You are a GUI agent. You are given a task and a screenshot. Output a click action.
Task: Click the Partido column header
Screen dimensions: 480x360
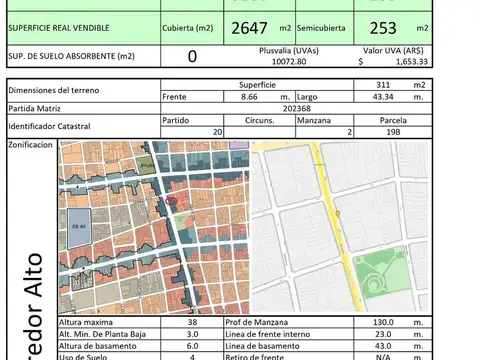tap(176, 120)
